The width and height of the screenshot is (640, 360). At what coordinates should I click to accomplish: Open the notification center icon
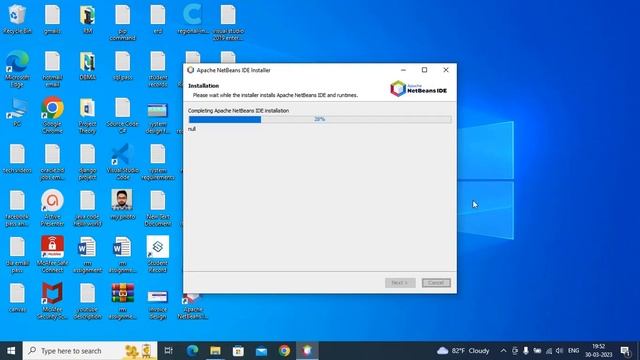[x=625, y=351]
